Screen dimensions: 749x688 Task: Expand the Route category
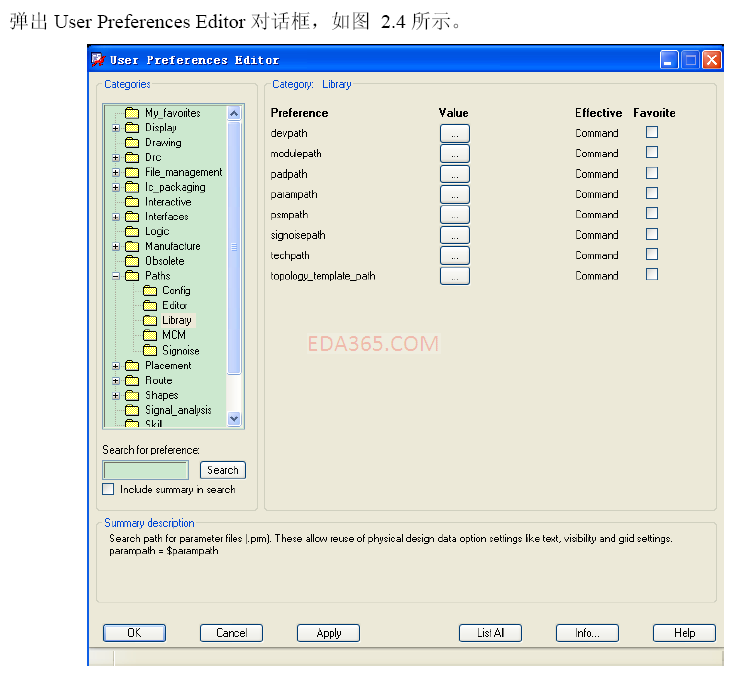coord(116,381)
